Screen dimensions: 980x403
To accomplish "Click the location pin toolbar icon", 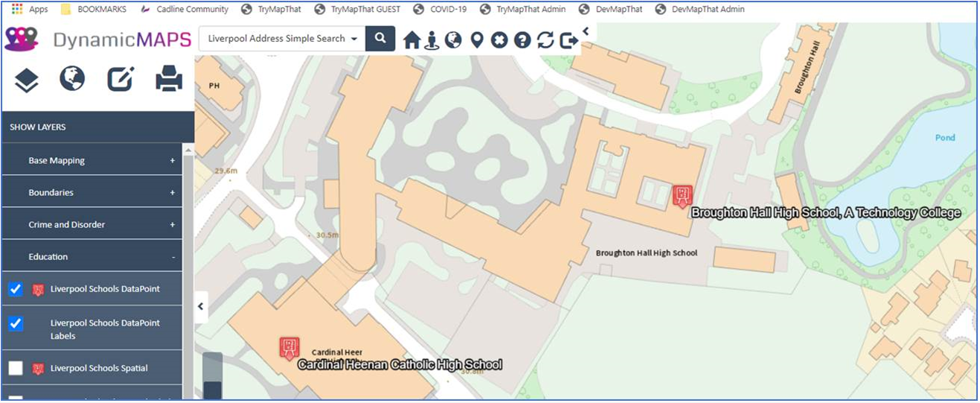I will (x=477, y=40).
